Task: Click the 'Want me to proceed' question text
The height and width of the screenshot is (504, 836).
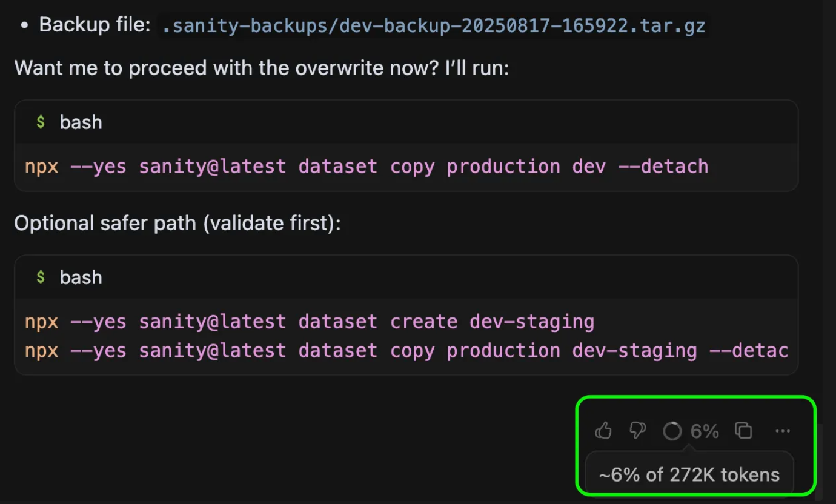Action: pos(262,68)
